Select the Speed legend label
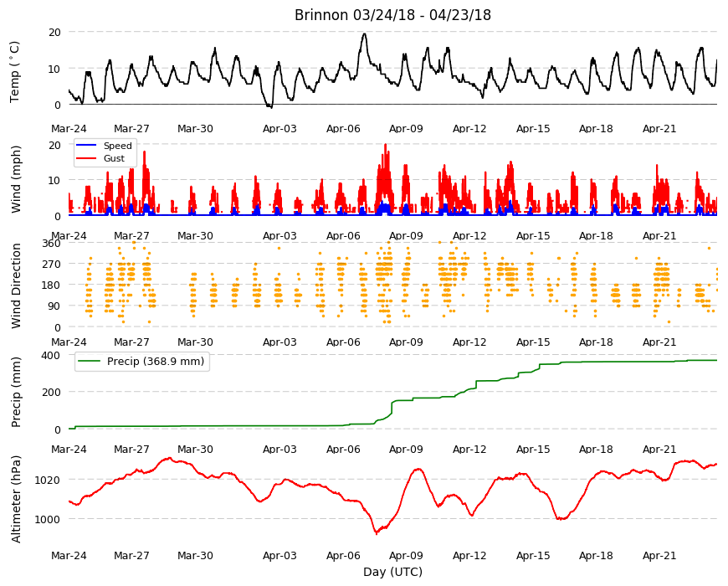 (x=117, y=146)
